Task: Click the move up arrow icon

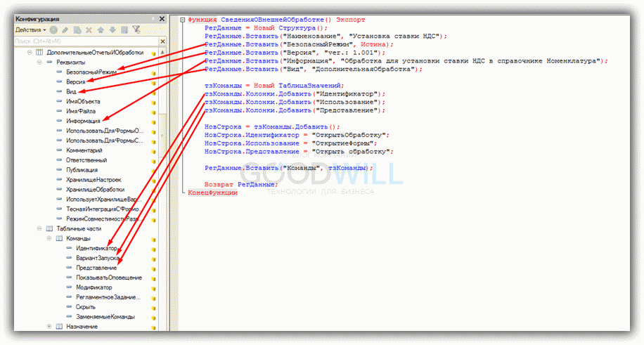Action: [100, 30]
